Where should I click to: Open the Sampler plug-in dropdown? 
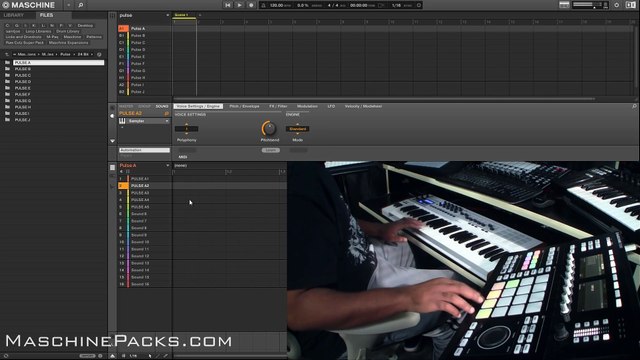point(167,121)
